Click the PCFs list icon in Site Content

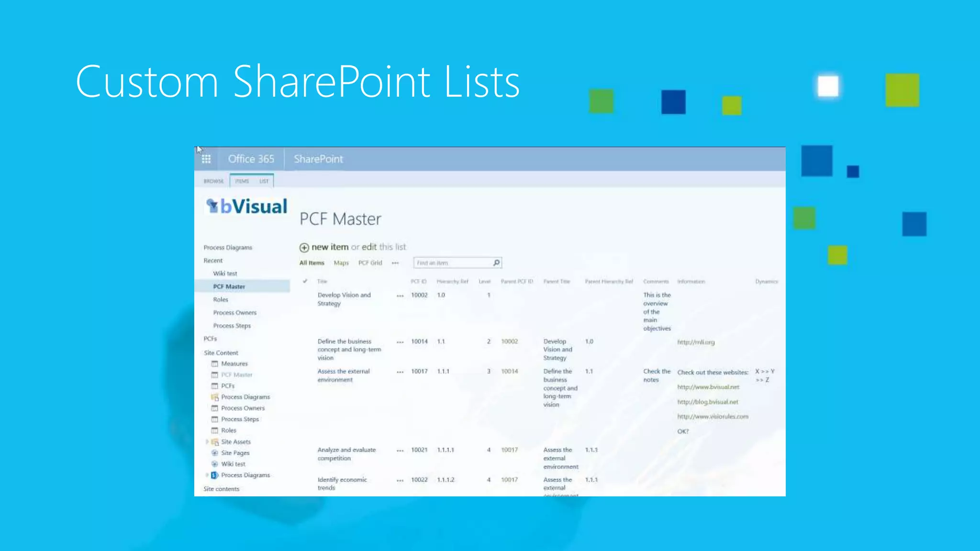[215, 386]
